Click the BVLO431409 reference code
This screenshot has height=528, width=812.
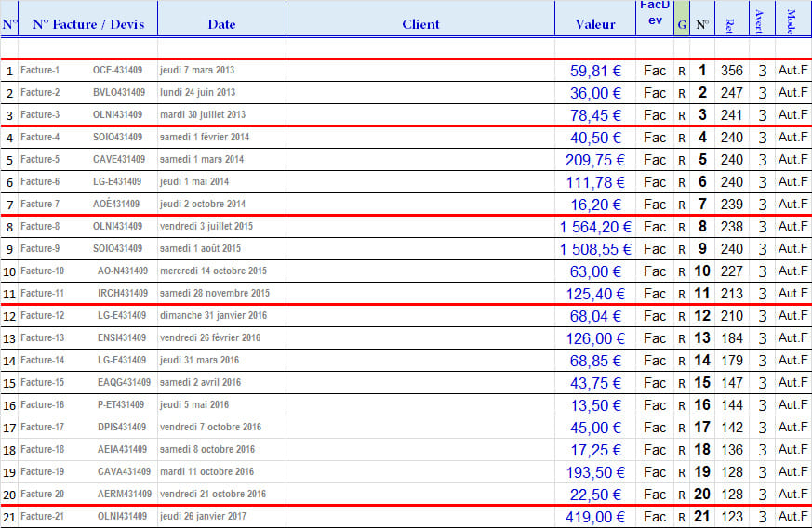tap(119, 93)
